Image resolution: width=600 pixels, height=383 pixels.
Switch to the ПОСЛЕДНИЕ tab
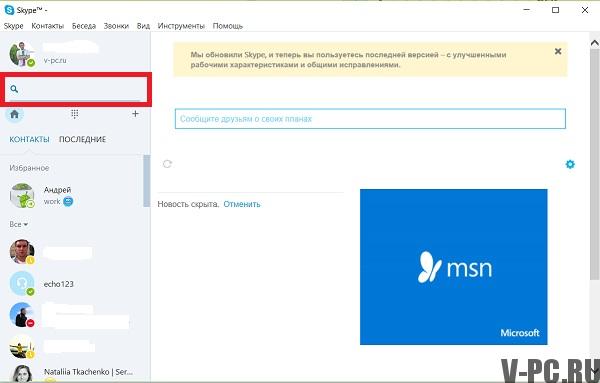[x=82, y=139]
